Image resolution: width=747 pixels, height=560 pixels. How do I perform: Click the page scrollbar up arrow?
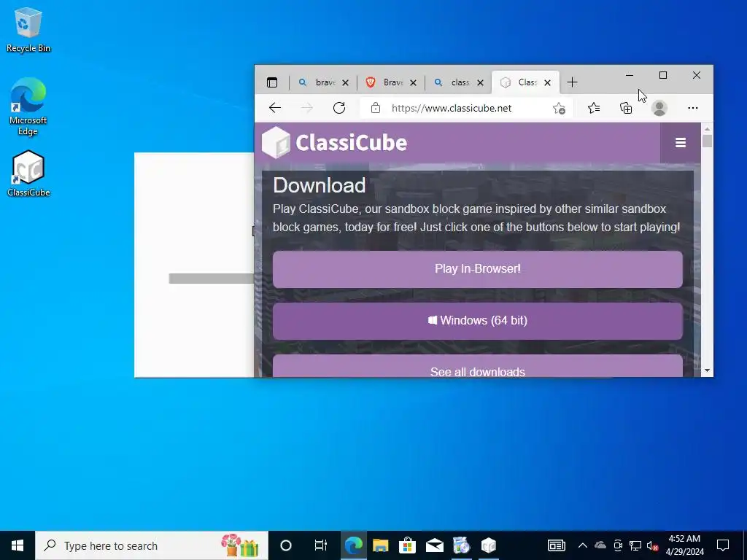coord(707,128)
